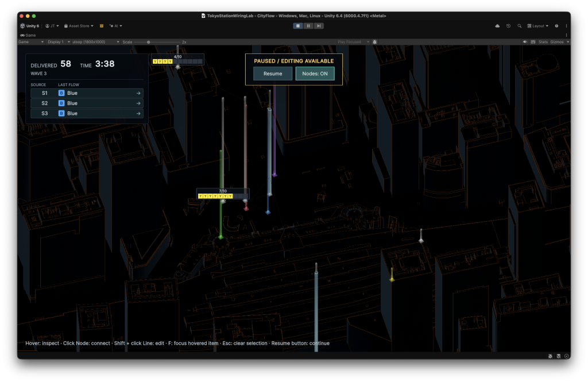Open the Display 1 dropdown
The width and height of the screenshot is (588, 382).
(59, 42)
